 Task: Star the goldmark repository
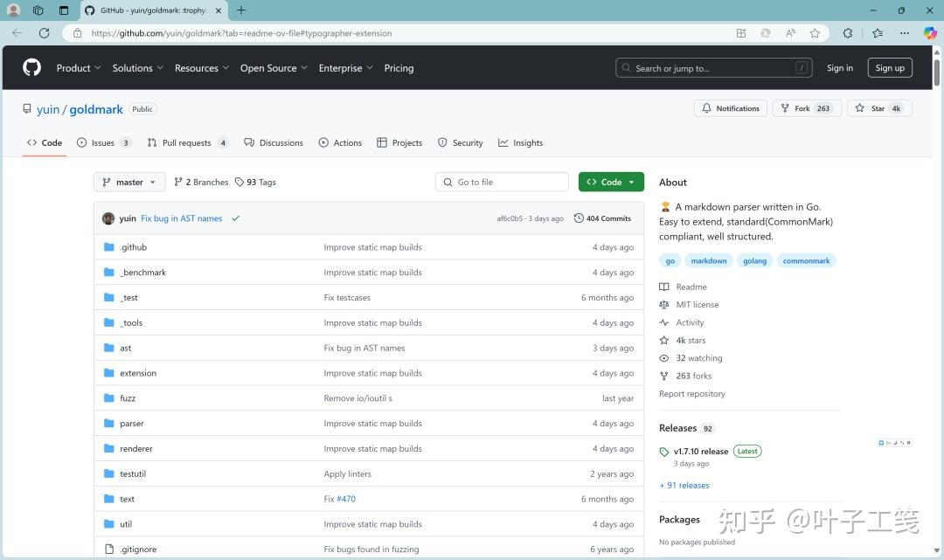coord(879,108)
